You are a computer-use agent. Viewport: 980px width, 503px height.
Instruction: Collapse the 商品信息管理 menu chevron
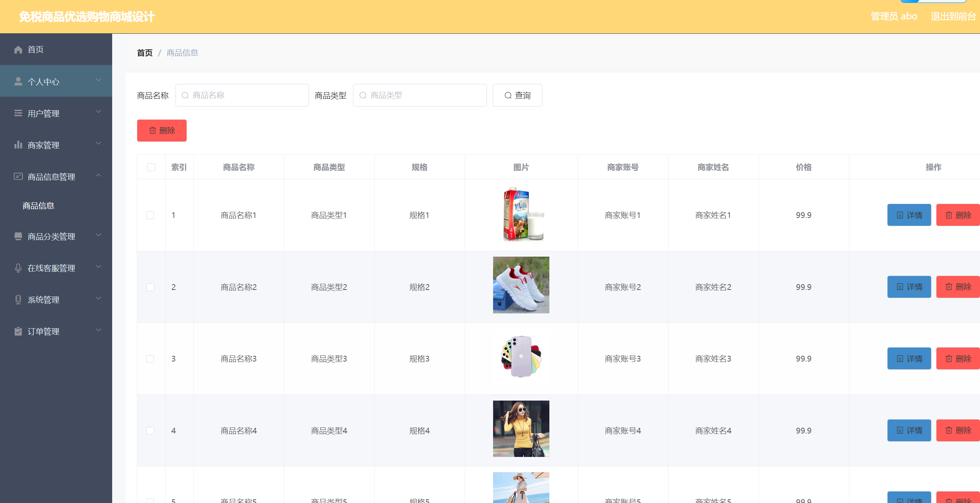pyautogui.click(x=99, y=176)
